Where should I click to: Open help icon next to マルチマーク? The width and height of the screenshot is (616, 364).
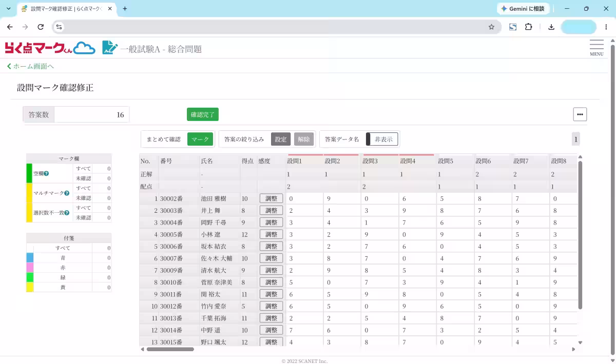coord(67,193)
